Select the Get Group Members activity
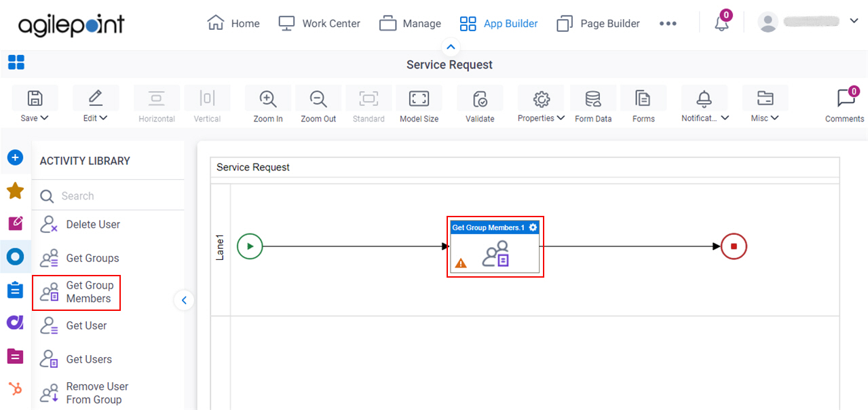This screenshot has height=410, width=868. click(x=77, y=293)
